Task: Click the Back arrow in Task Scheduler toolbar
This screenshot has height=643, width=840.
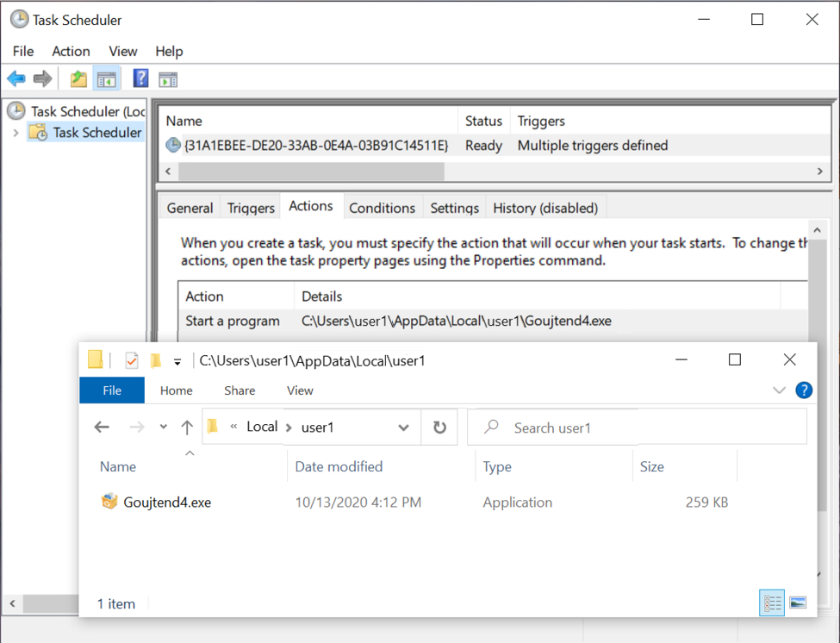Action: [x=16, y=79]
